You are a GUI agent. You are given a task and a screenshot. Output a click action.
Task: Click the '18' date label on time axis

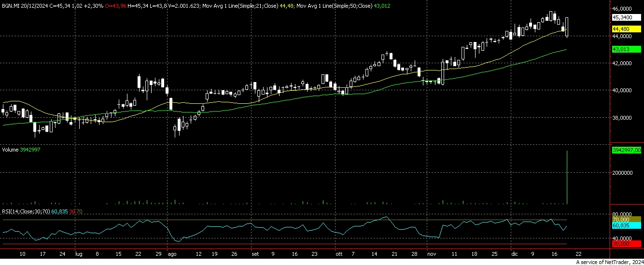(x=474, y=253)
